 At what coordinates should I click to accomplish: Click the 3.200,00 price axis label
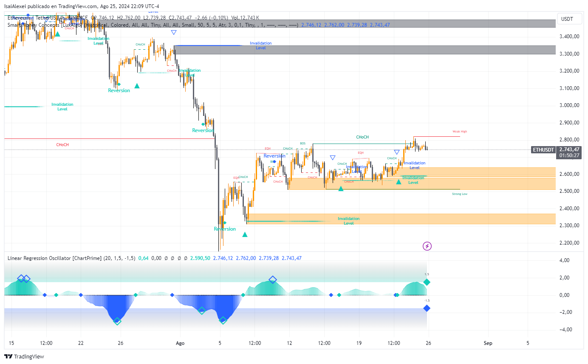click(x=570, y=71)
